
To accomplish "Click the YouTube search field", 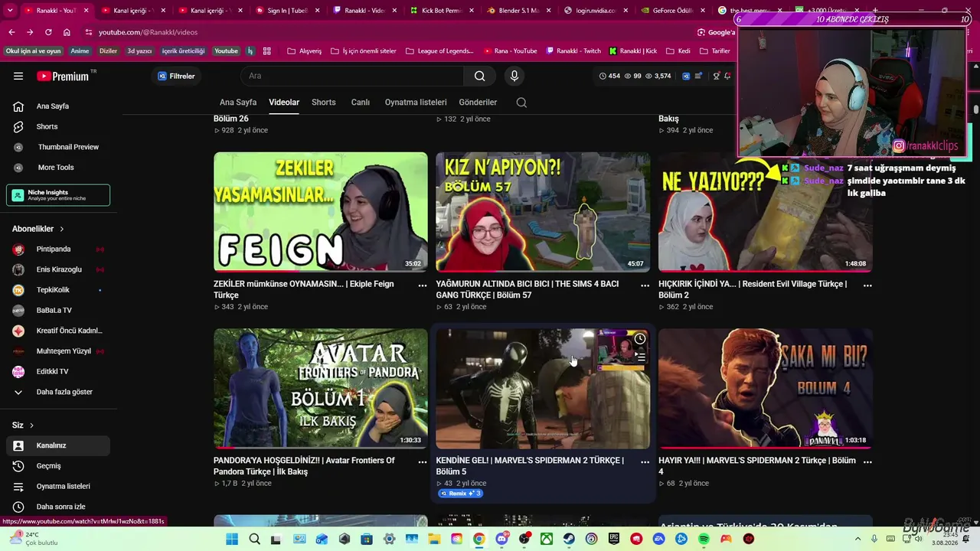I will (352, 76).
